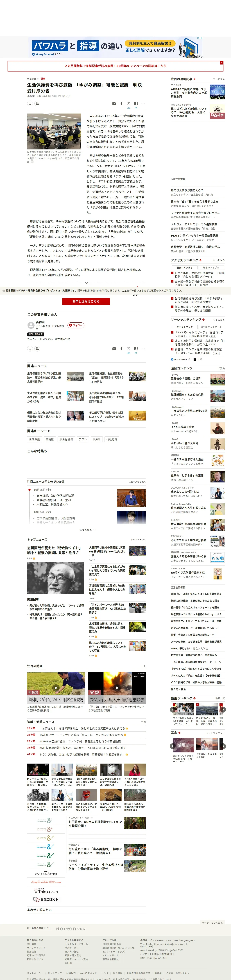Open more options dots under the headline
Viewport: 231px width, 980px height.
143,103
